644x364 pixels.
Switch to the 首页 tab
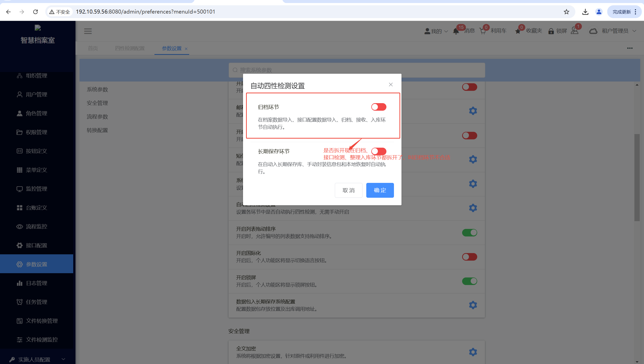[93, 48]
